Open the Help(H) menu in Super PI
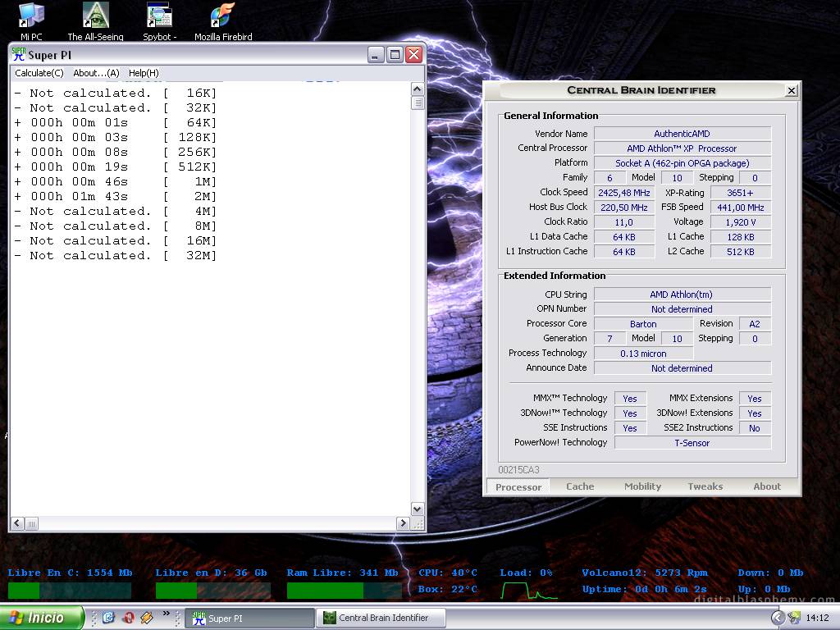The image size is (840, 630). (x=144, y=73)
